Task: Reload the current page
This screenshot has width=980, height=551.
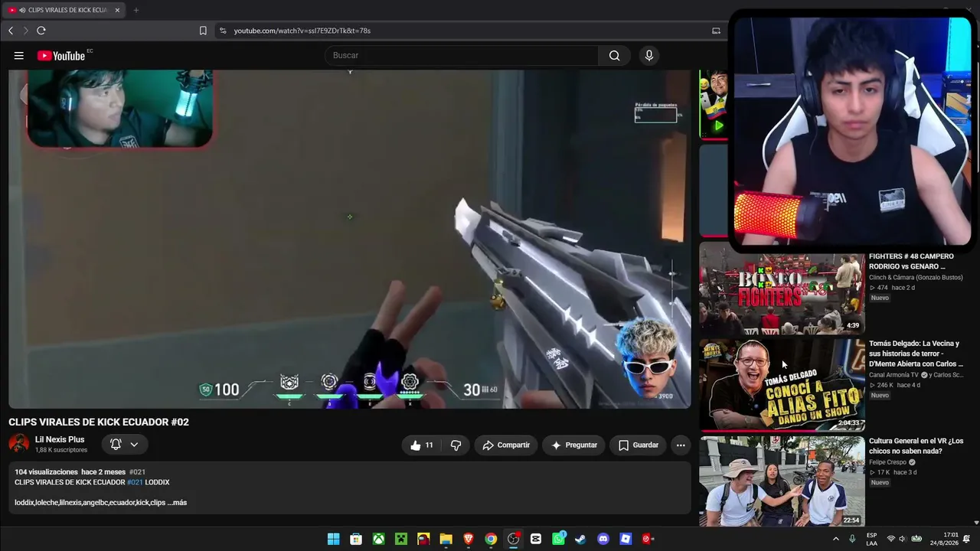Action: (41, 31)
